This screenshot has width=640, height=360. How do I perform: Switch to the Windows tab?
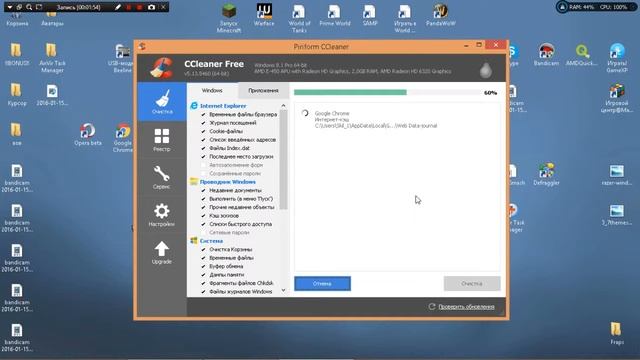212,90
